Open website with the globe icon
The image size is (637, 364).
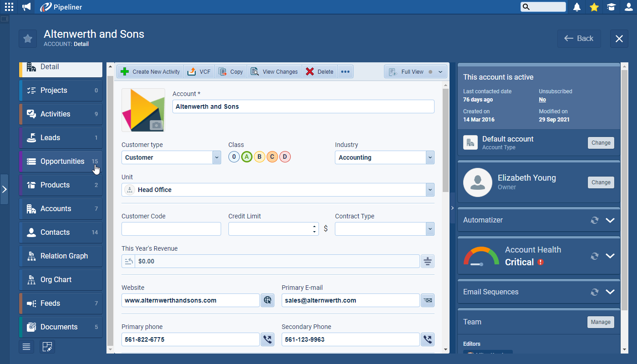click(268, 300)
